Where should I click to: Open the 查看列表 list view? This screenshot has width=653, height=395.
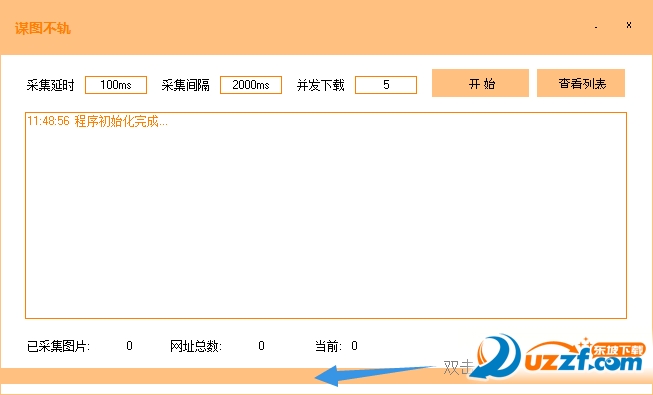[x=581, y=83]
